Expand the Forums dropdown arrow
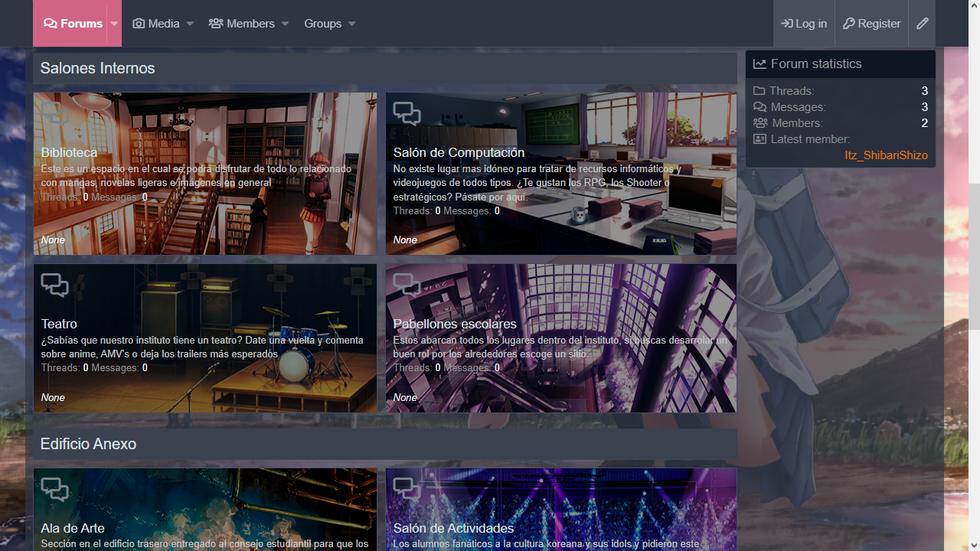The image size is (980, 551). point(114,24)
